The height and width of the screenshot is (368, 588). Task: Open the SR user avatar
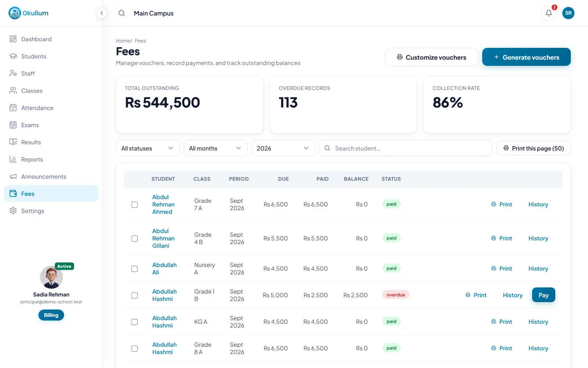click(568, 13)
